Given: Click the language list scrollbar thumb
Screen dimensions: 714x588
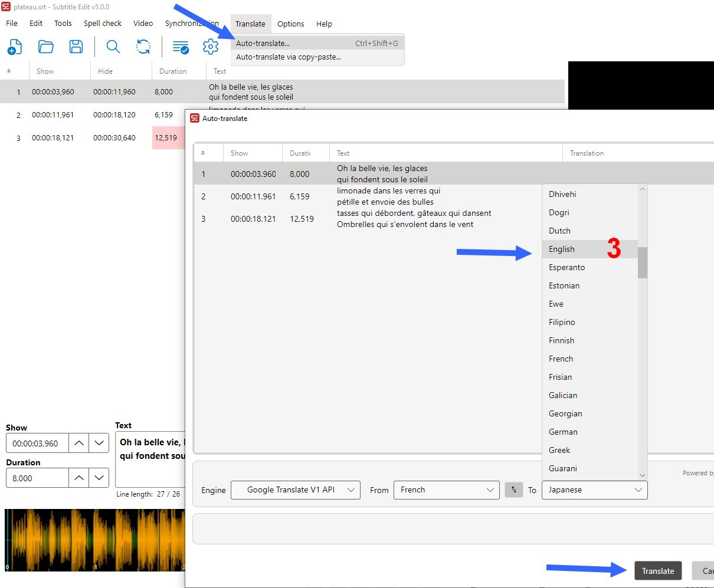Looking at the screenshot, I should pos(643,262).
